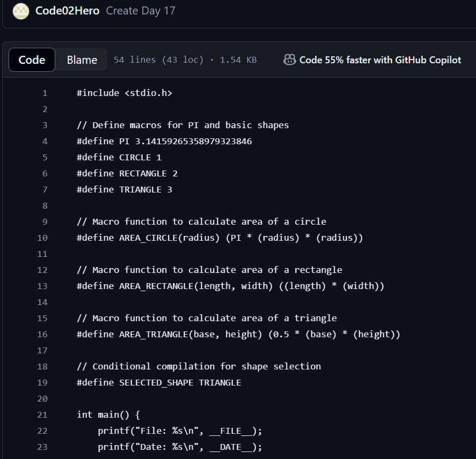Select line number 13
The height and width of the screenshot is (459, 476).
[42, 286]
